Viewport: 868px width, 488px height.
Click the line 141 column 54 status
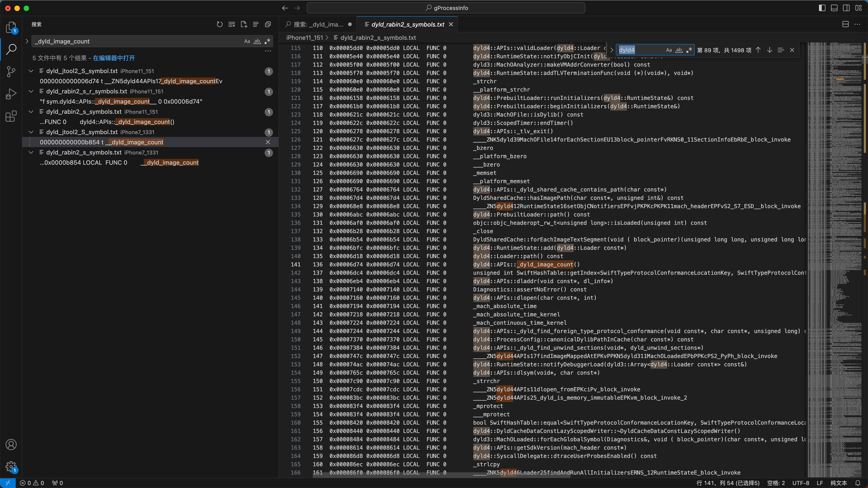pyautogui.click(x=728, y=483)
